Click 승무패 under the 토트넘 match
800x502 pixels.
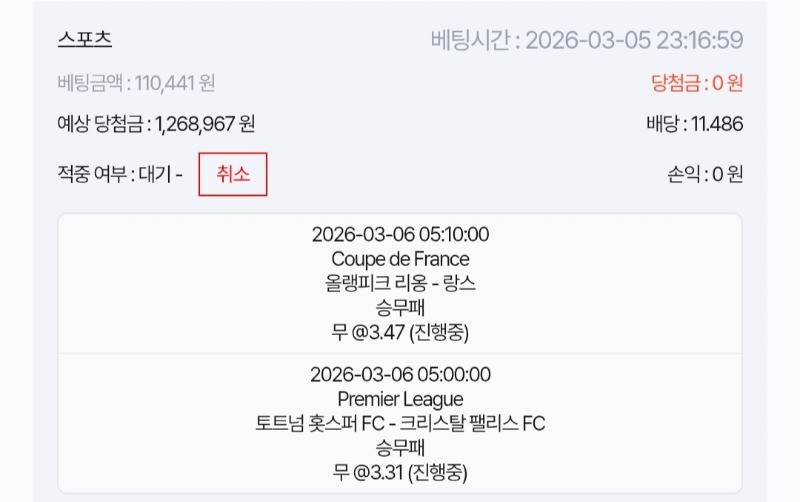coord(400,447)
